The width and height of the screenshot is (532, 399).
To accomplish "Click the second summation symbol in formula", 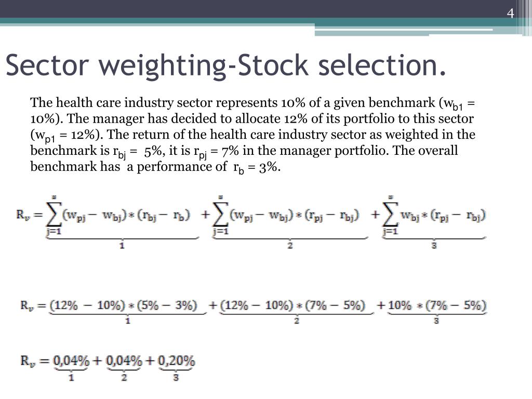I will [x=220, y=216].
